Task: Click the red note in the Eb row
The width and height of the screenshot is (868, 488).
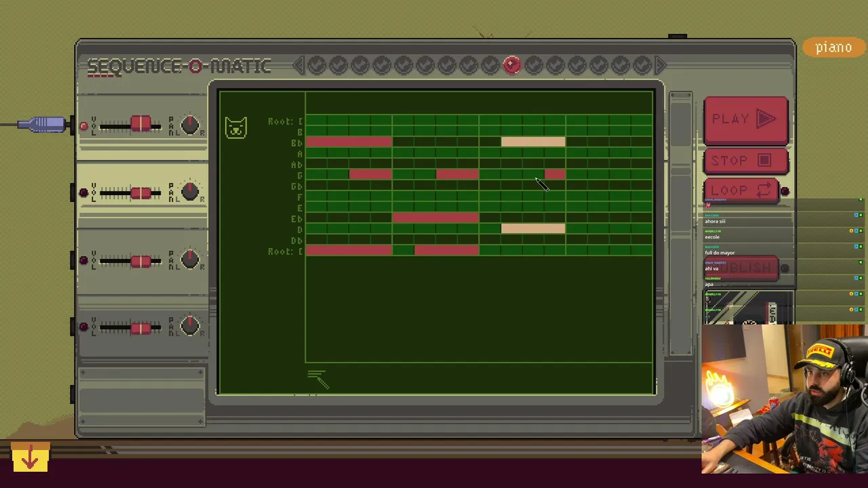Action: [x=435, y=218]
